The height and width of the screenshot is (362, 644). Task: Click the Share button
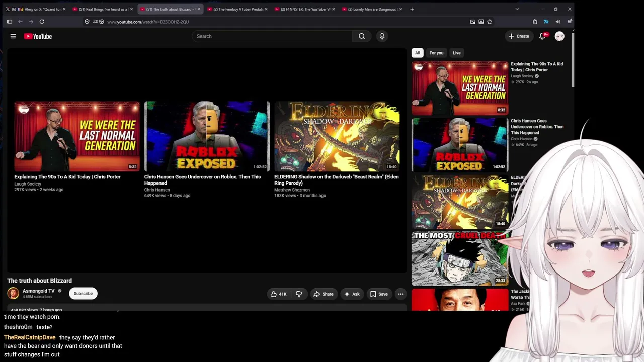[324, 294]
